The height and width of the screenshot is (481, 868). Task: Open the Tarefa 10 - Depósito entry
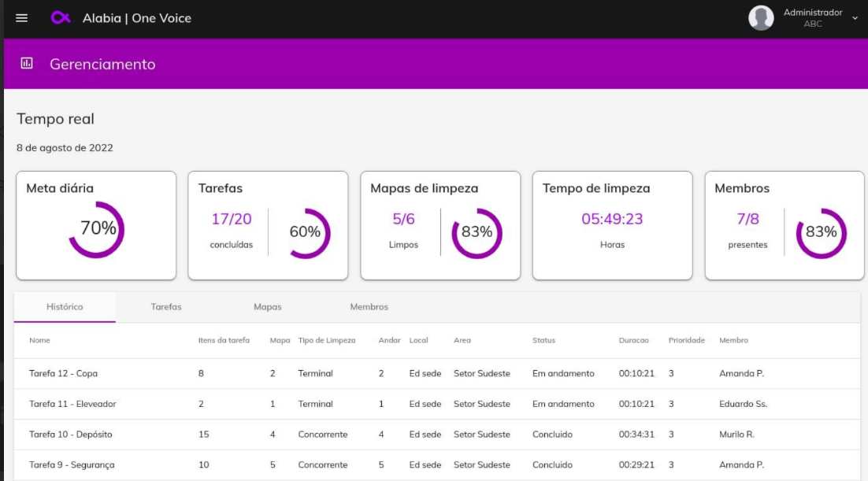coord(70,435)
